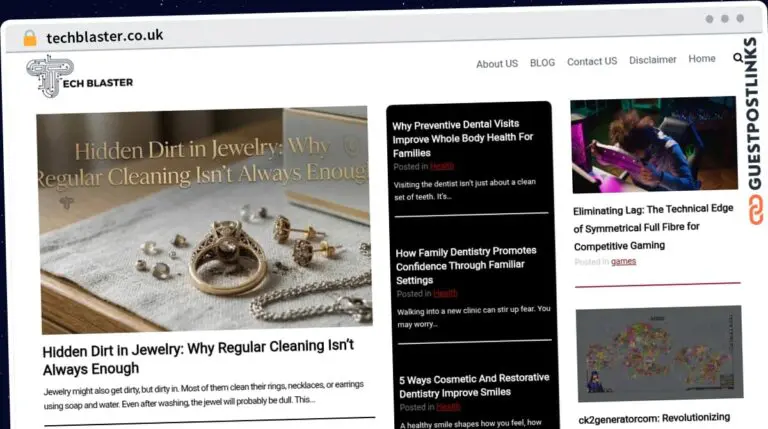Click the ck2generatorcom map thumbnail
Viewport: 768px width, 429px height.
pos(659,353)
